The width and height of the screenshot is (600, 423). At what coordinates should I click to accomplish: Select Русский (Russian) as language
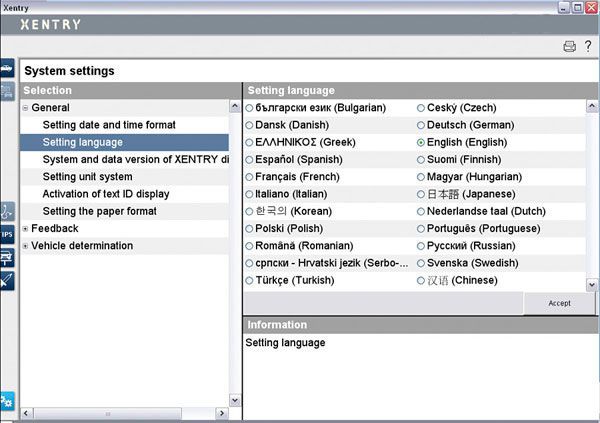click(x=421, y=246)
